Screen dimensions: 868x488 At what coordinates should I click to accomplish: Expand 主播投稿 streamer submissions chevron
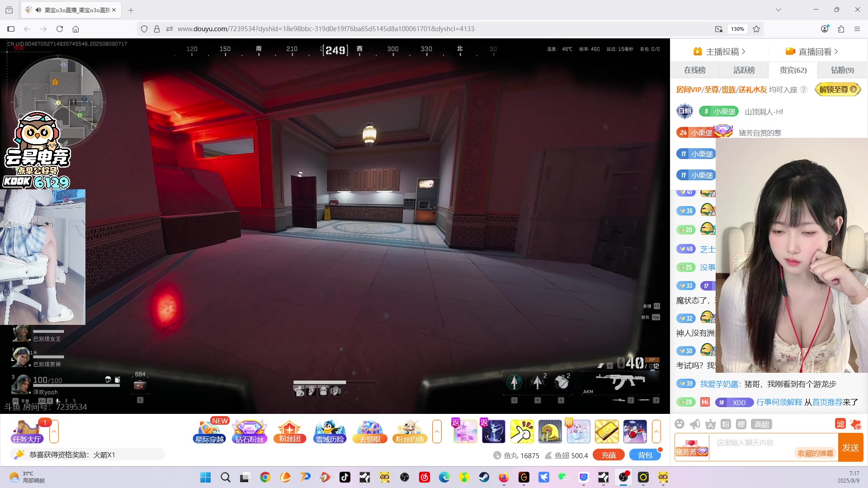click(x=743, y=52)
